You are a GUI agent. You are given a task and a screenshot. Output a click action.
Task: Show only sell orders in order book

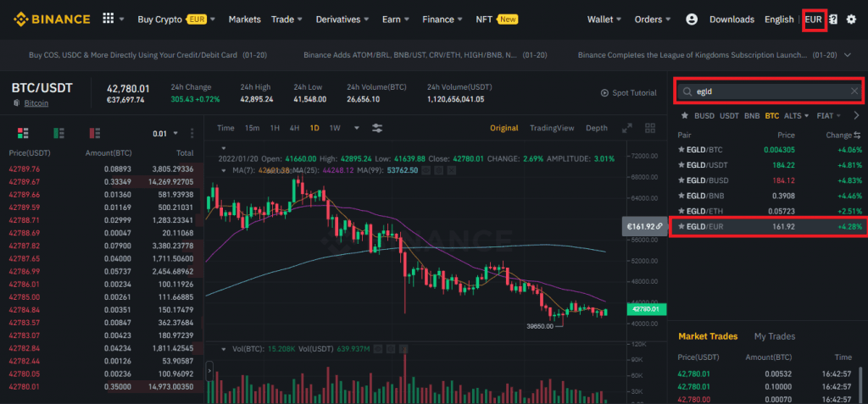click(x=94, y=133)
